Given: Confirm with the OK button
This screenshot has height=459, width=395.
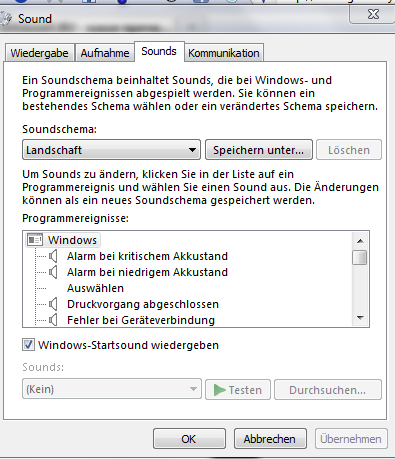Looking at the screenshot, I should (189, 439).
